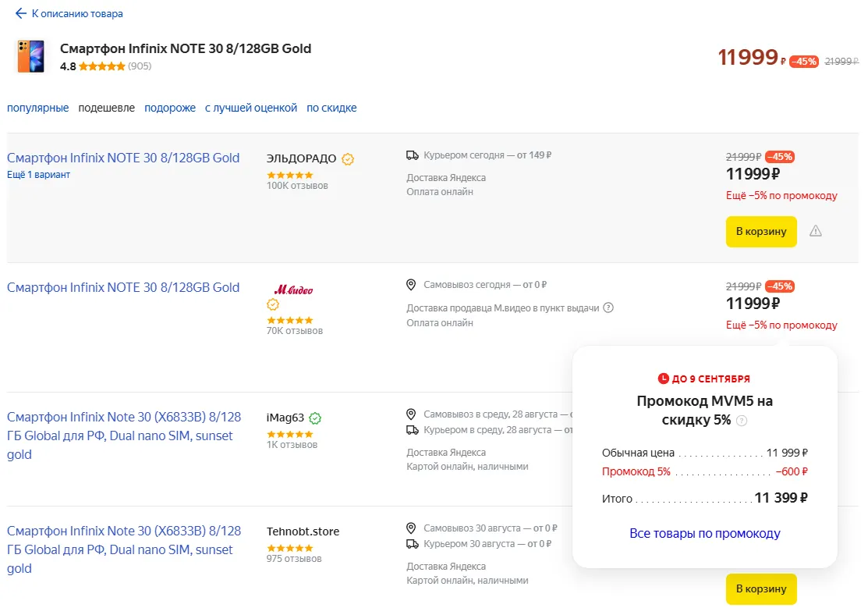The height and width of the screenshot is (615, 868).
Task: Open the iMag63 Infinix Note 30 listing
Action: click(x=124, y=435)
